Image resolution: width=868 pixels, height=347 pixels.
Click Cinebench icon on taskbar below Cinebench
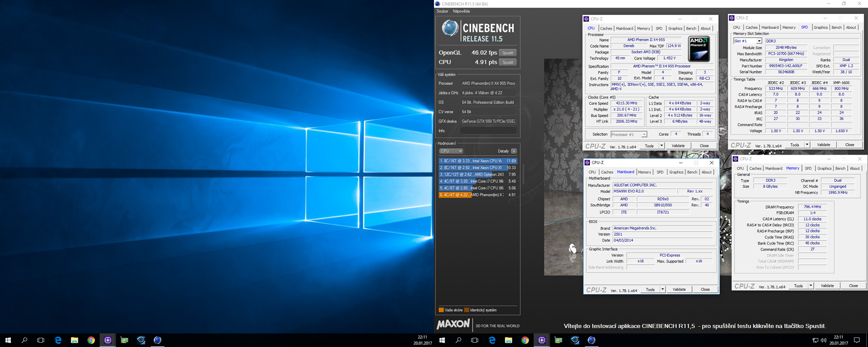592,340
